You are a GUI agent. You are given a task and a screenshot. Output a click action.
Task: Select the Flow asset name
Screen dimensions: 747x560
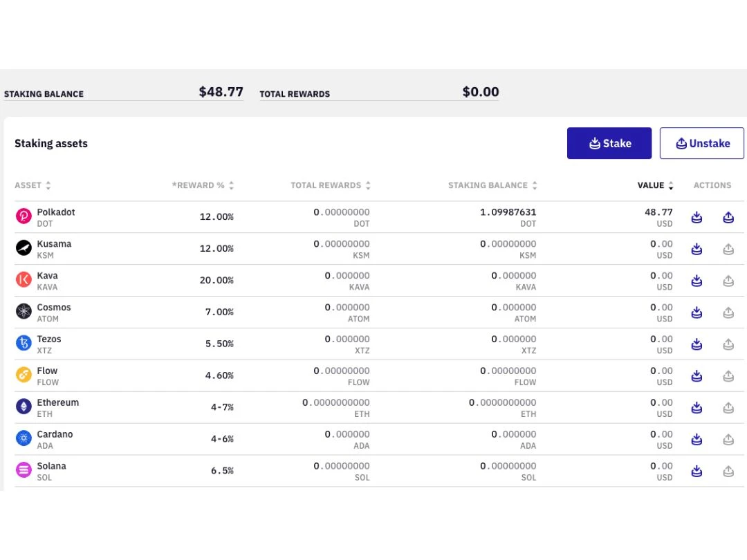click(47, 371)
